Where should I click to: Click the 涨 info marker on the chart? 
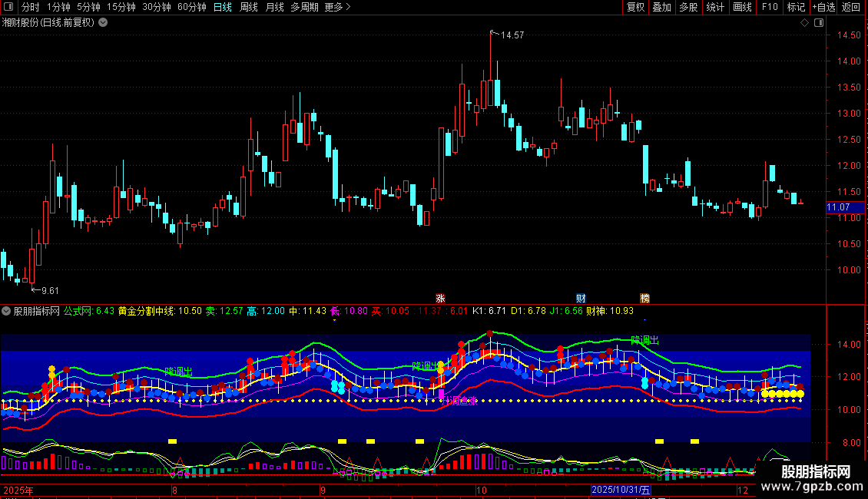click(440, 298)
